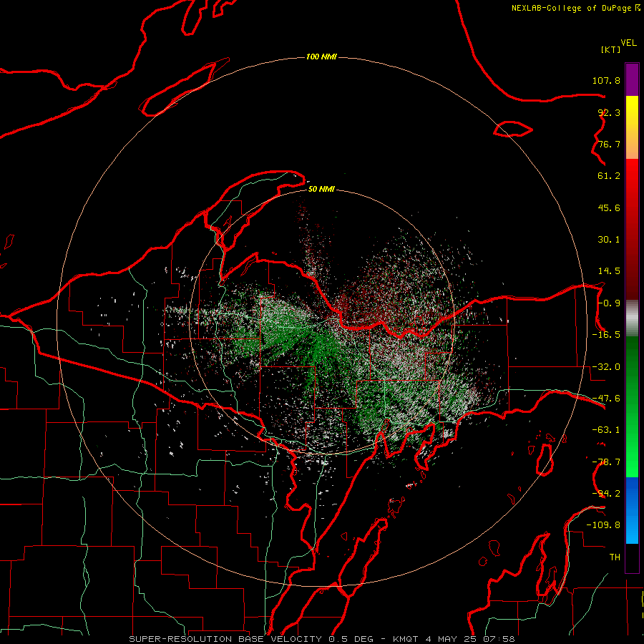Pick the blue segment of the color bar
Viewport: 644px width, 644px height.
[632, 510]
